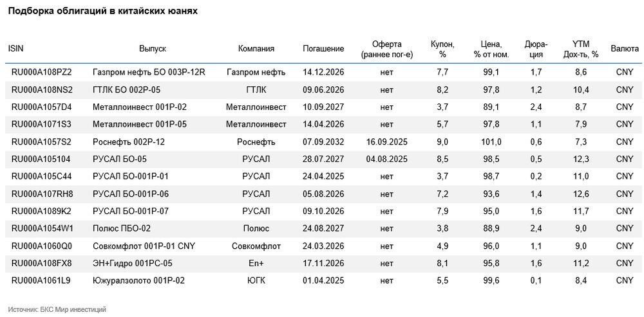644x317 pixels.
Task: Select the Купон, % column header
Action: (x=442, y=50)
